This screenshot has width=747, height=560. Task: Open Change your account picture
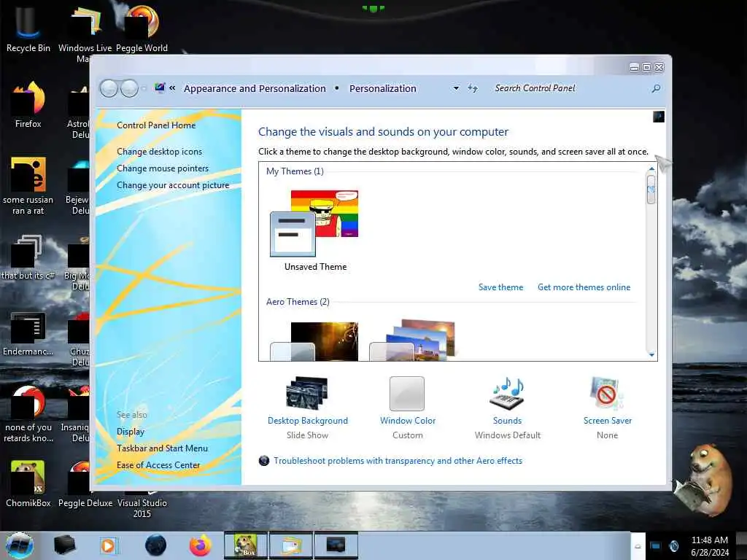tap(173, 185)
